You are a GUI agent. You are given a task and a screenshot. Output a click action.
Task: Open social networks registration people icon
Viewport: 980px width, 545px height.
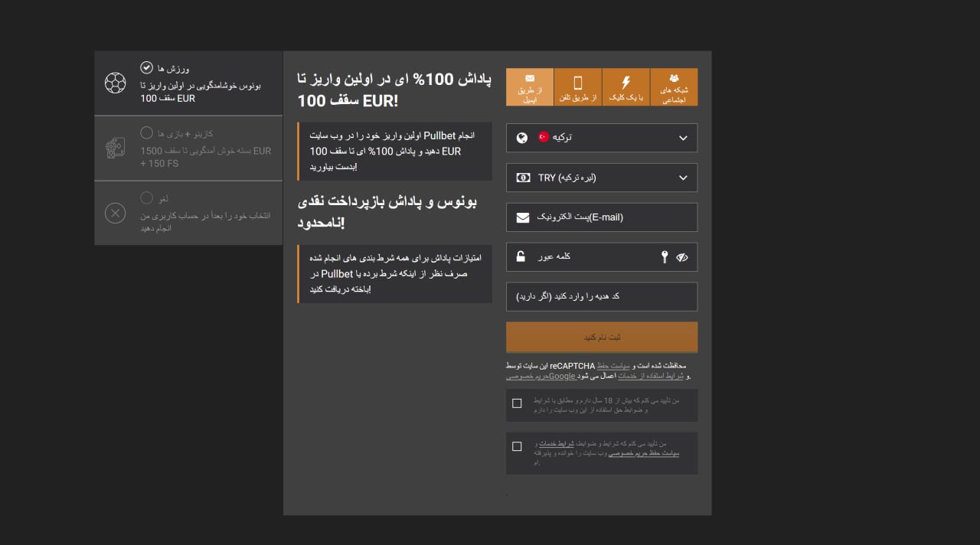674,77
